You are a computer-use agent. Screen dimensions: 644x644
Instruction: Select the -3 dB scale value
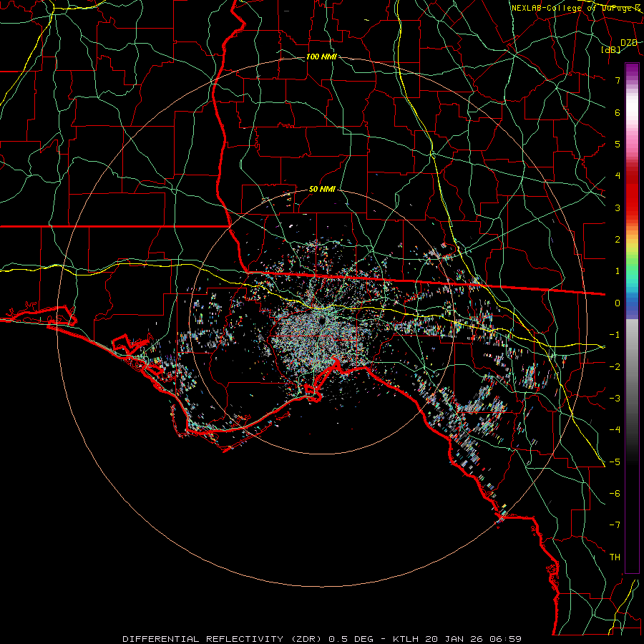pos(615,399)
